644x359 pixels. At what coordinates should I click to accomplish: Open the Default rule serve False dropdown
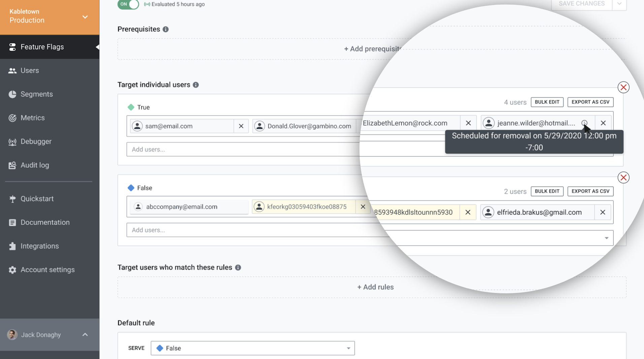coord(348,348)
